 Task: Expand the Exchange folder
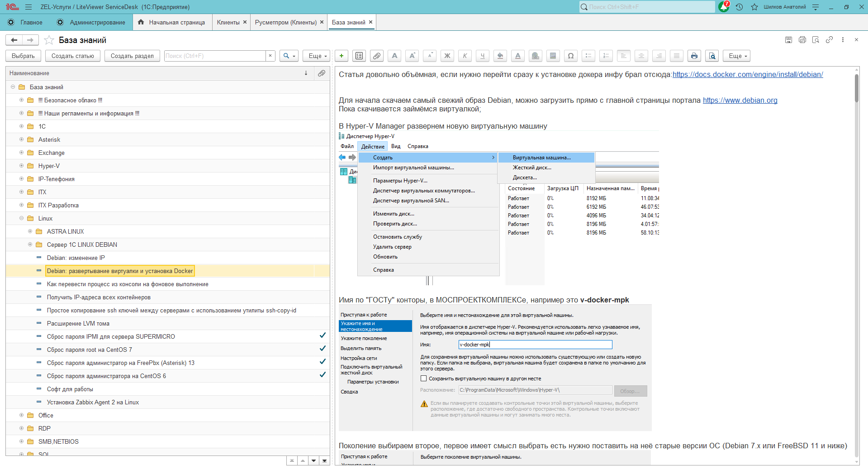(21, 153)
